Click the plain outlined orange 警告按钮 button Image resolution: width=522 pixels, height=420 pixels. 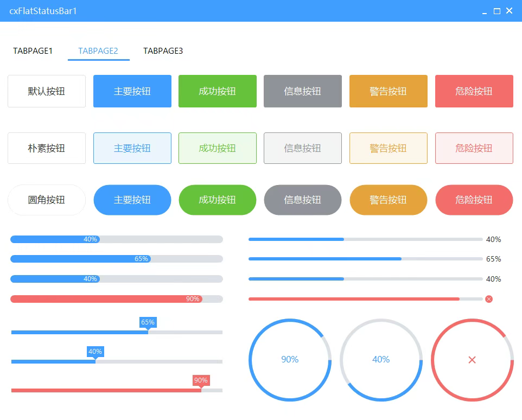coord(388,148)
